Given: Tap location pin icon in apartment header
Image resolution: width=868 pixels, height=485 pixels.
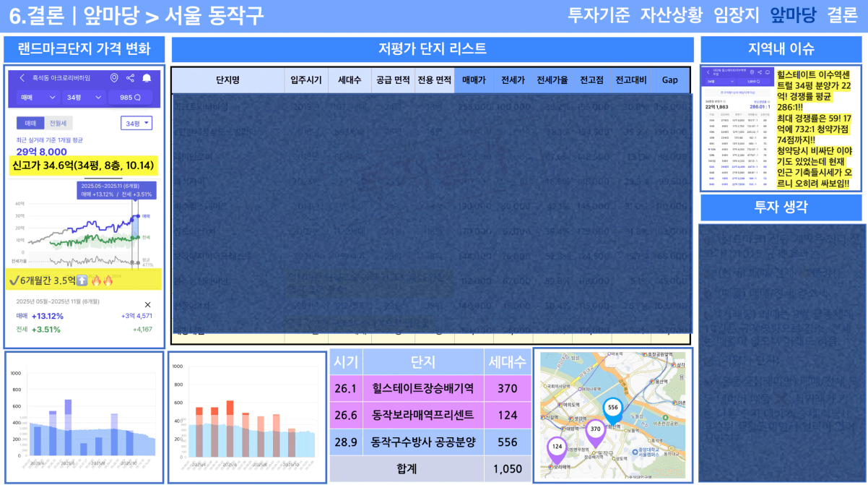Looking at the screenshot, I should (x=114, y=78).
